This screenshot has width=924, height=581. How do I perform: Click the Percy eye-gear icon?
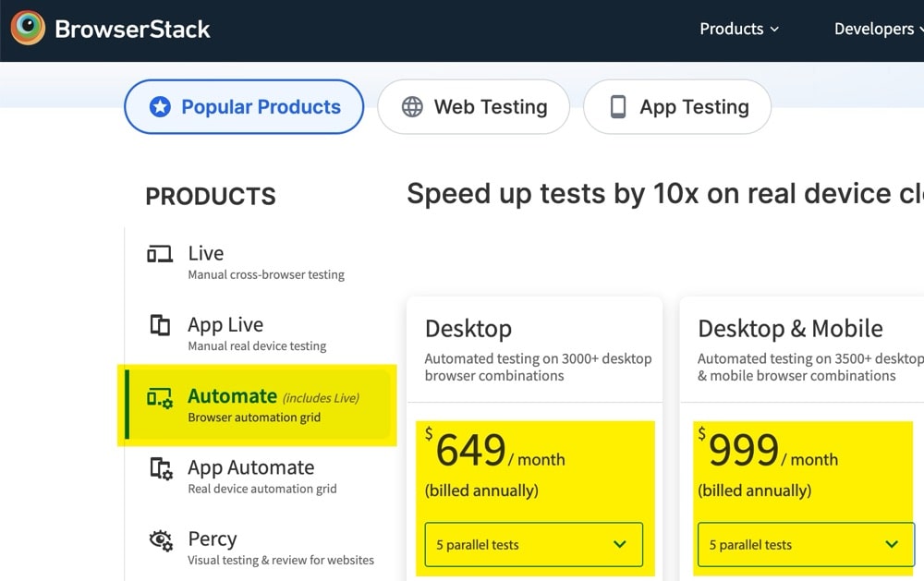(161, 539)
